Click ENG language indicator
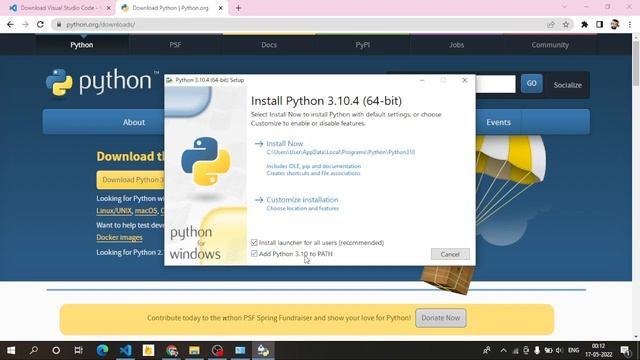The image size is (640, 360). pos(573,350)
